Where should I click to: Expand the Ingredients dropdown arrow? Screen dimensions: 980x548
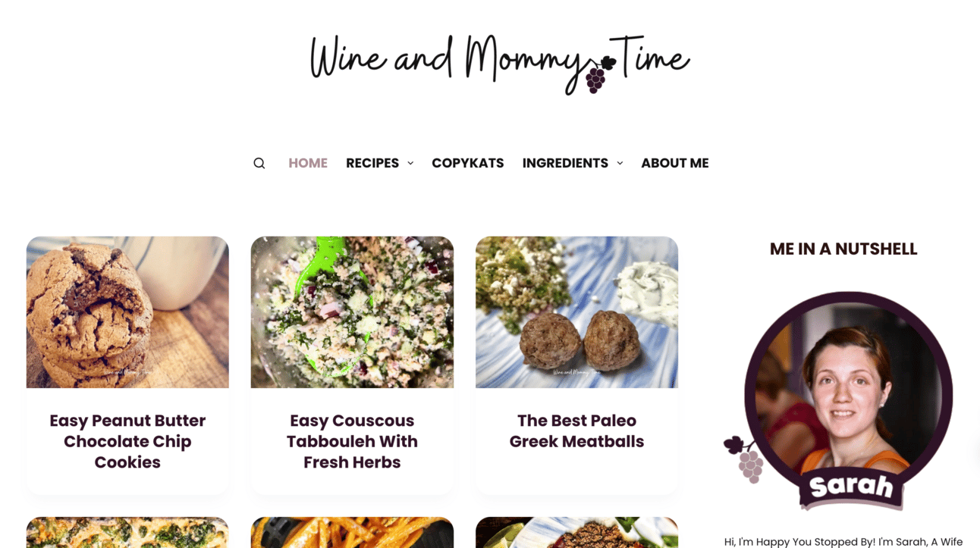coord(620,163)
